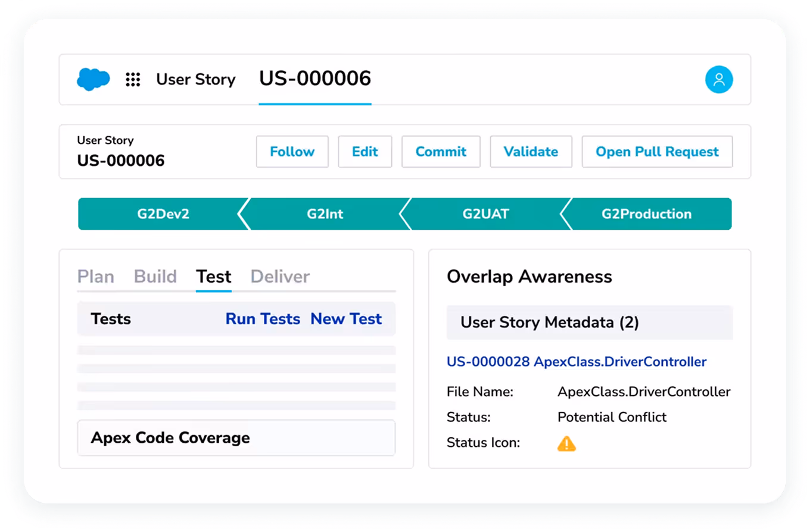Click the Edit button
Viewport: 810px width, 532px height.
[x=365, y=152]
